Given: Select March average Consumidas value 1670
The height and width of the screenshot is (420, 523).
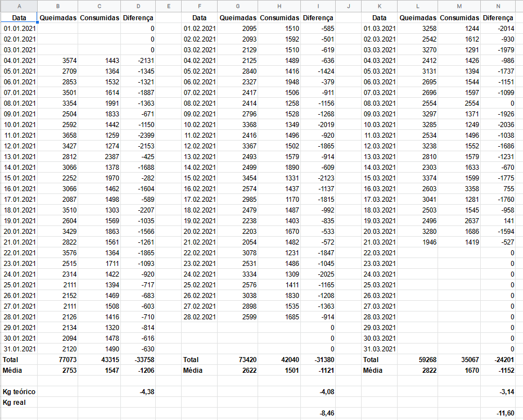Looking at the screenshot, I should tap(459, 370).
